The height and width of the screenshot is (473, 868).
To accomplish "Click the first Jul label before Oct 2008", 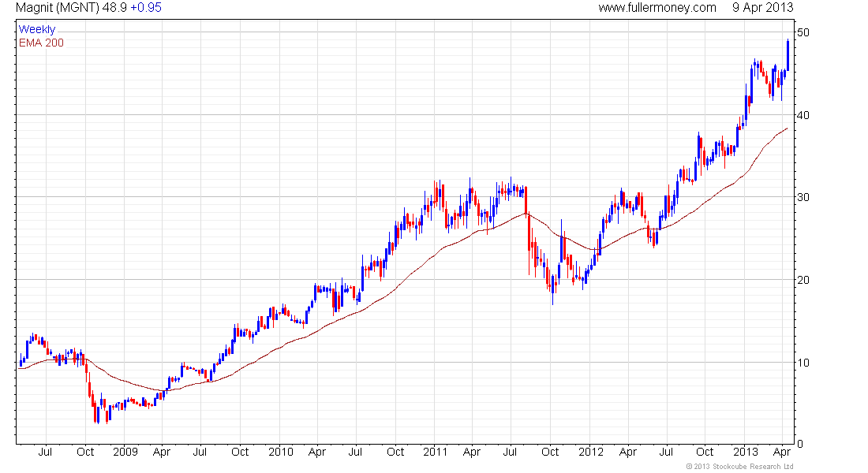I will (x=45, y=452).
